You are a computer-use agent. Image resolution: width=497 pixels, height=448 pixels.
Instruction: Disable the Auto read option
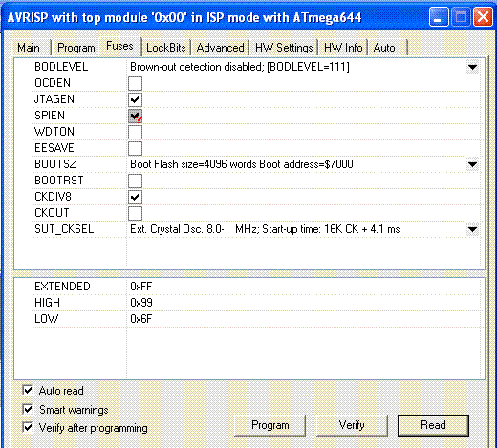click(x=28, y=390)
